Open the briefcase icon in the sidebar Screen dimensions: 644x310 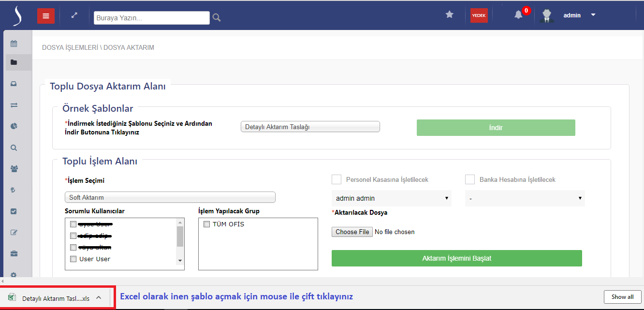tap(14, 253)
